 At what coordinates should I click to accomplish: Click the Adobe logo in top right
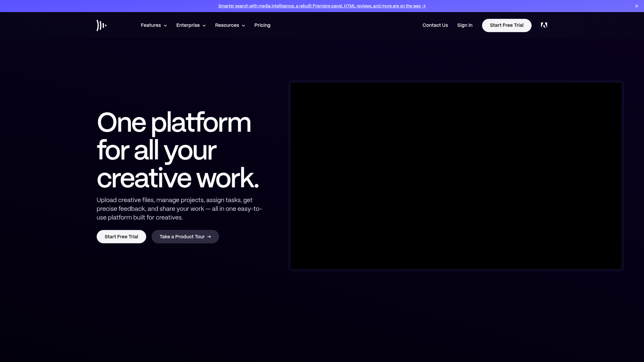pyautogui.click(x=544, y=25)
